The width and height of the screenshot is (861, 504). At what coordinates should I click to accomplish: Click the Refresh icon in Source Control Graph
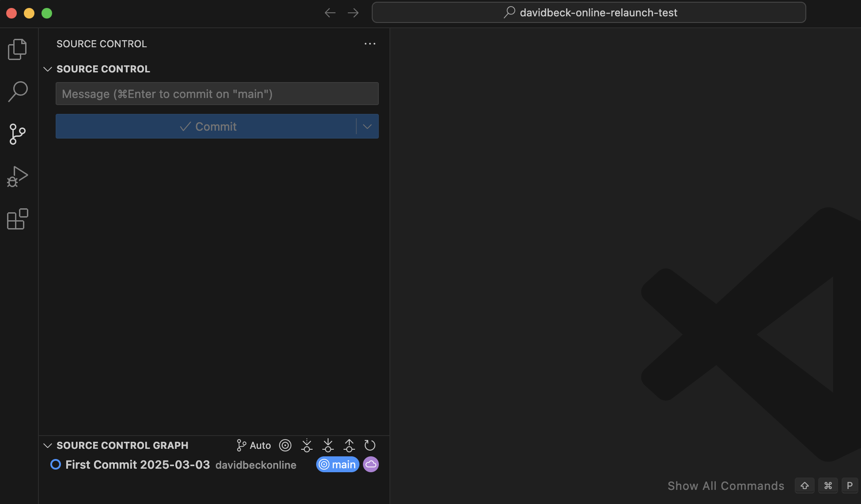coord(370,445)
